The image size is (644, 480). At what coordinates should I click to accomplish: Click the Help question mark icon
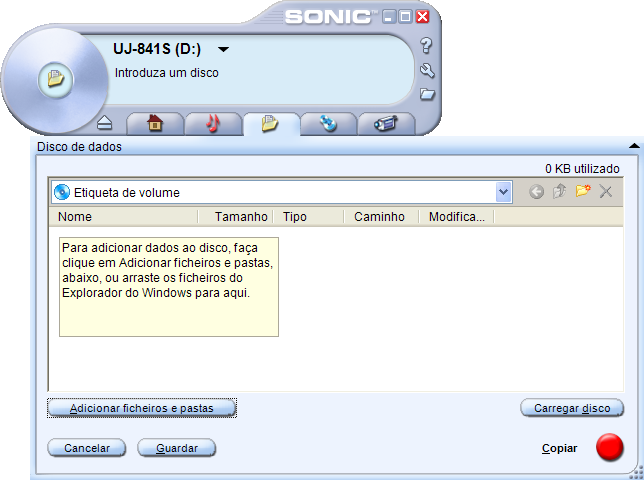click(426, 45)
